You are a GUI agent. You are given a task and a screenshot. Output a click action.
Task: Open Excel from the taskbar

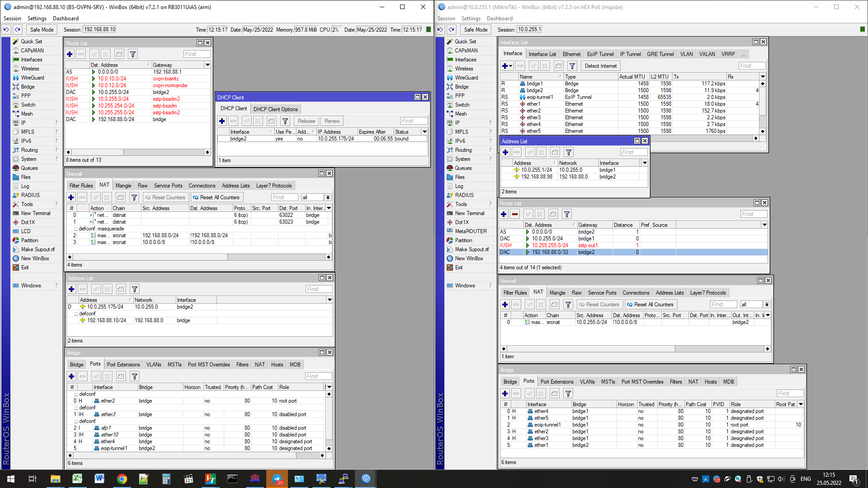(77, 479)
